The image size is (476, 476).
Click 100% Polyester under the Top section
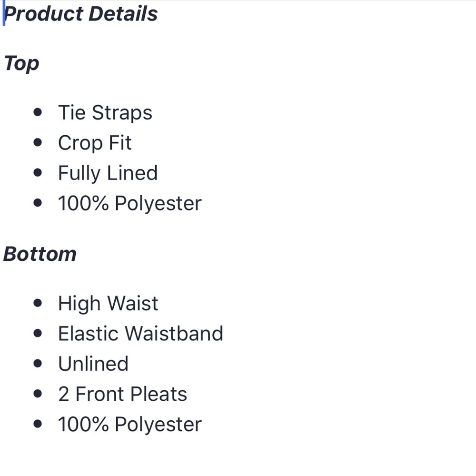click(x=129, y=204)
